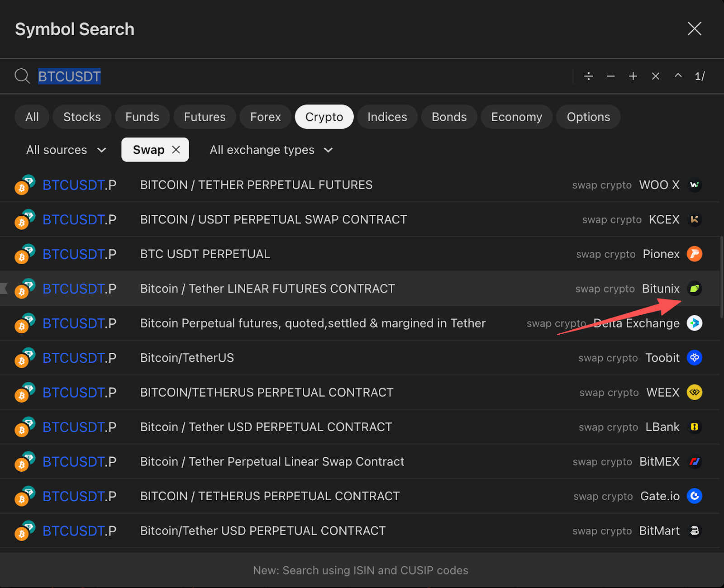This screenshot has width=724, height=588.
Task: Switch to the Stocks category
Action: pyautogui.click(x=82, y=117)
